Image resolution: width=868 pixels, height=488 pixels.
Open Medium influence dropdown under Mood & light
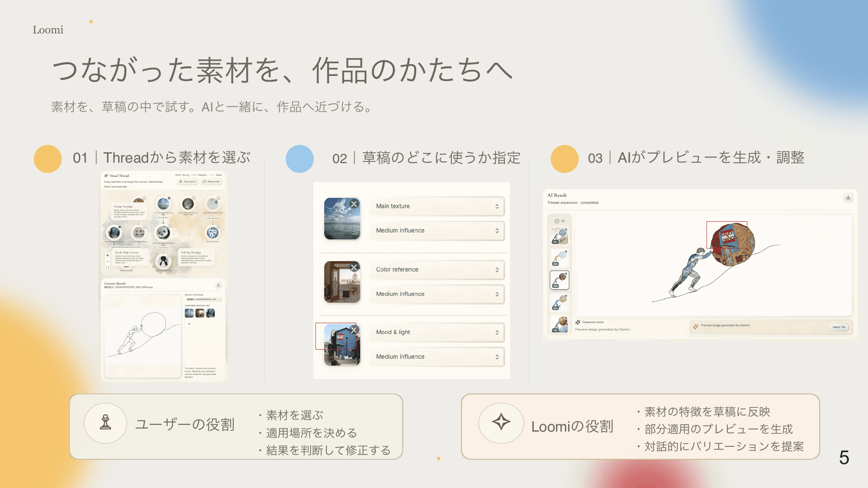[437, 357]
